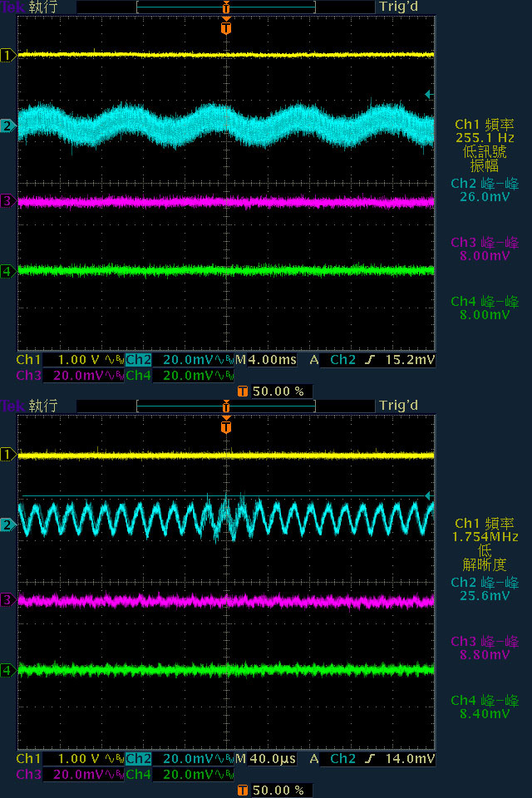Click the record view bar above the 40.0µs capture
This screenshot has height=798, width=532.
coord(226,406)
